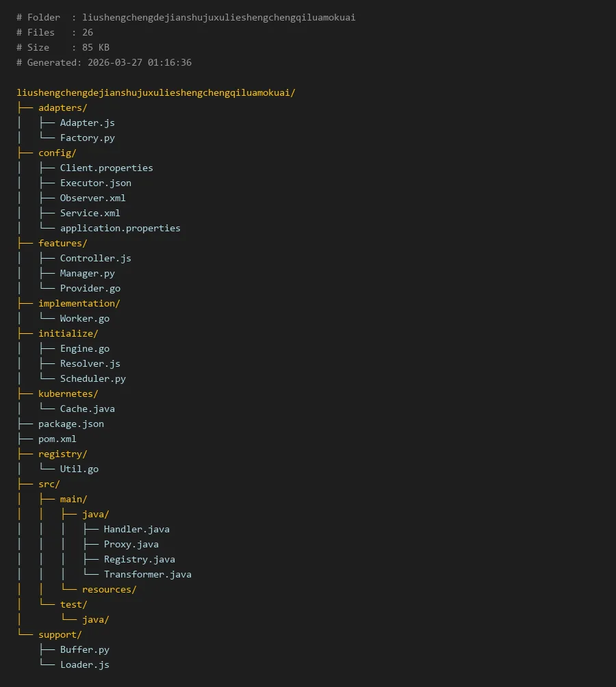616x687 pixels.
Task: Click the test/ folder under src
Action: click(73, 604)
